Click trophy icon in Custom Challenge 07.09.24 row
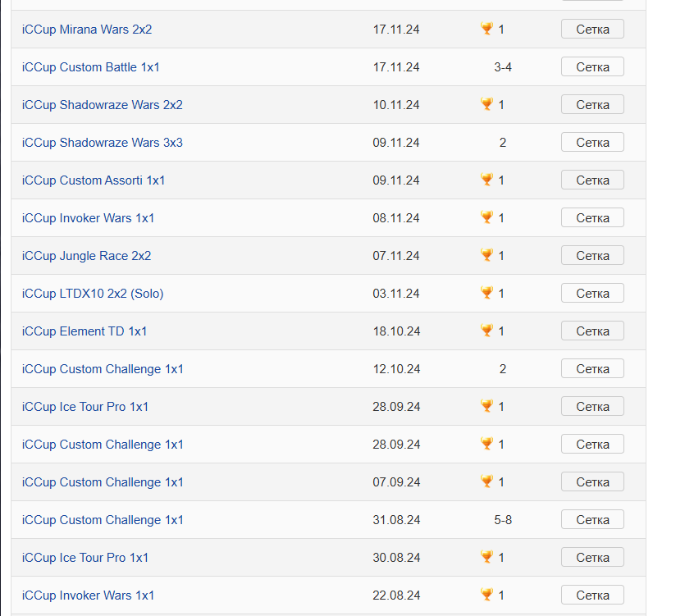 tap(486, 481)
